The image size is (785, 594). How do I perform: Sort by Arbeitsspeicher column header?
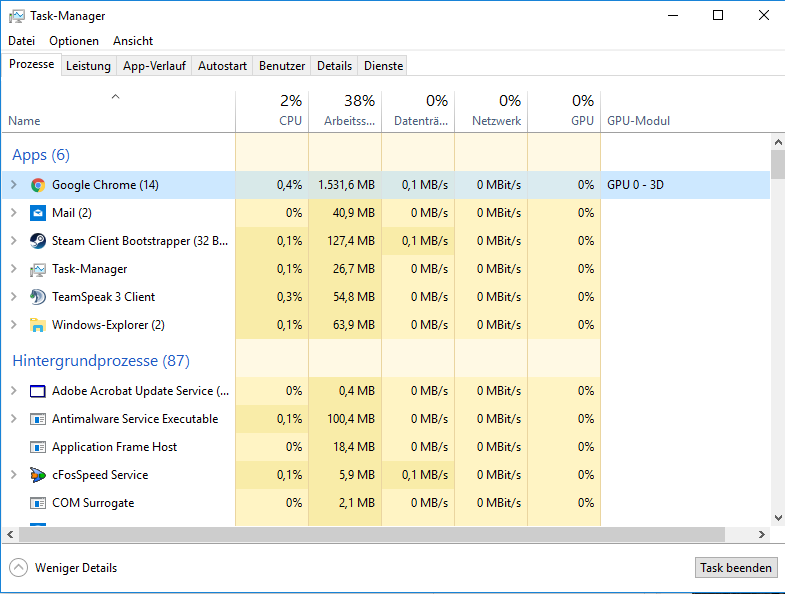(x=345, y=110)
